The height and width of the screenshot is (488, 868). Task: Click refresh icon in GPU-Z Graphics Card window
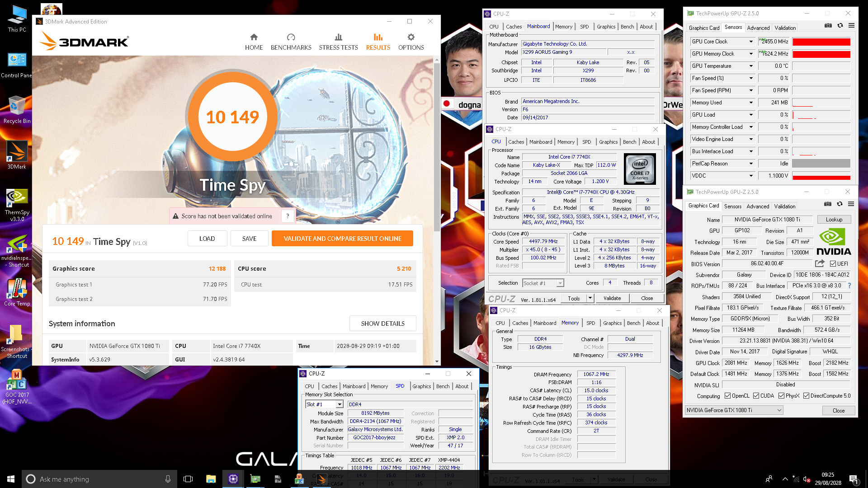(840, 204)
